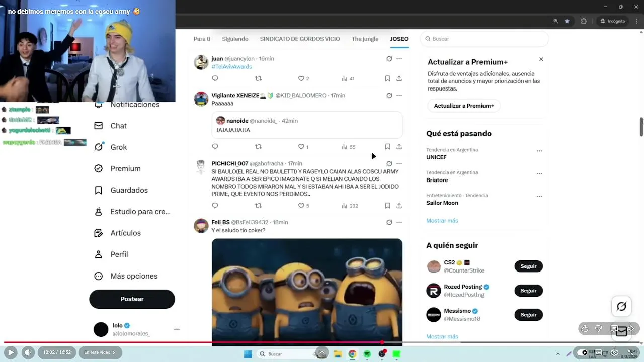Close the Actualizar a Premium+ card
Image resolution: width=644 pixels, height=362 pixels.
click(541, 59)
